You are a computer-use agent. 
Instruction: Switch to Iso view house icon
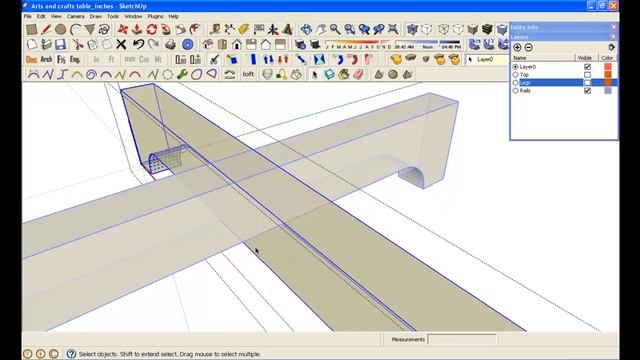pyautogui.click(x=208, y=44)
